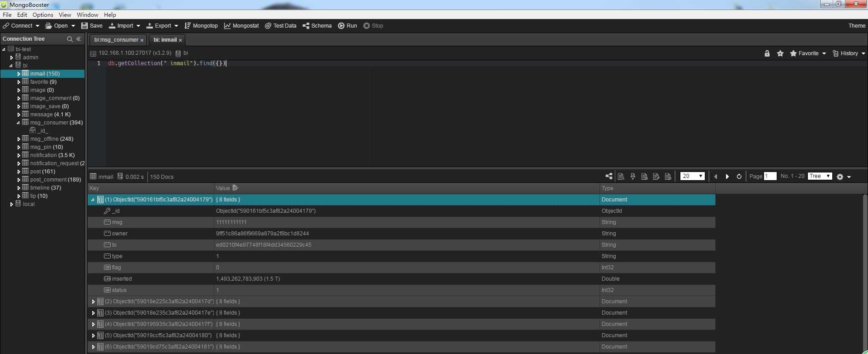Expand the admin database node
The image size is (868, 354).
[11, 57]
